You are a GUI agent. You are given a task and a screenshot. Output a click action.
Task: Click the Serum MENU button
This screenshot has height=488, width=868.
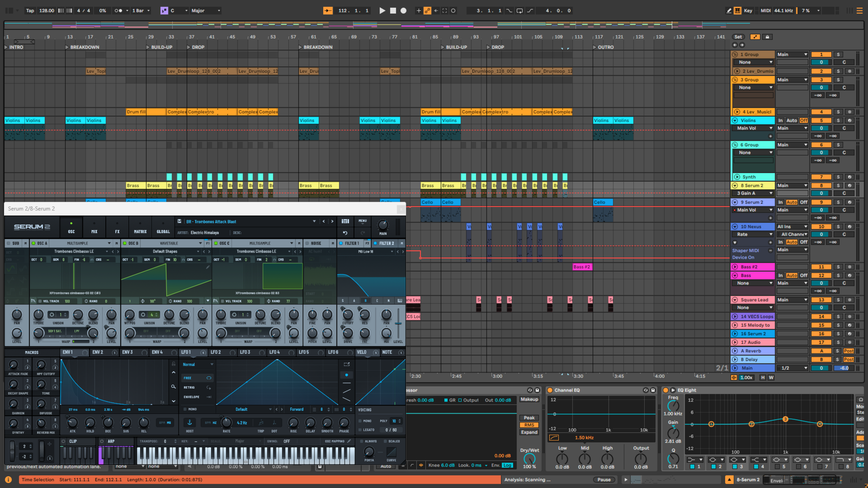pyautogui.click(x=363, y=221)
